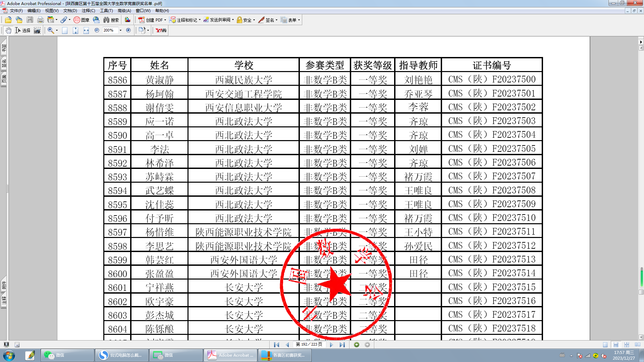Switch to single page layout view
This screenshot has height=362, width=644.
coord(605,345)
